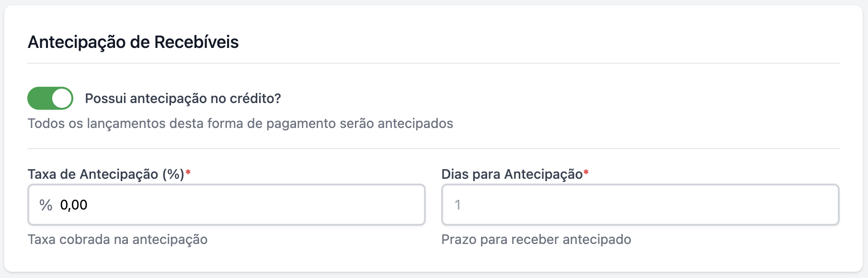868x278 pixels.
Task: Click the white knob of the toggle
Action: click(x=62, y=98)
